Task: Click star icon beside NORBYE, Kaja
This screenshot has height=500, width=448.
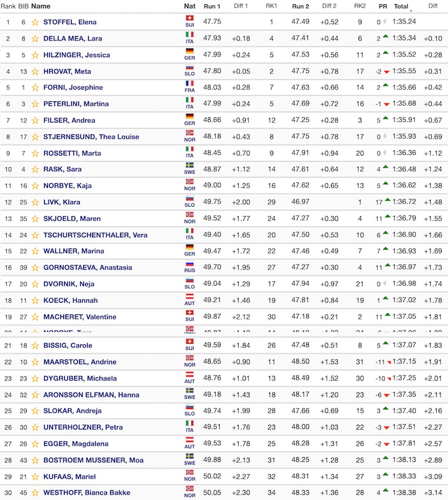Action: (35, 186)
